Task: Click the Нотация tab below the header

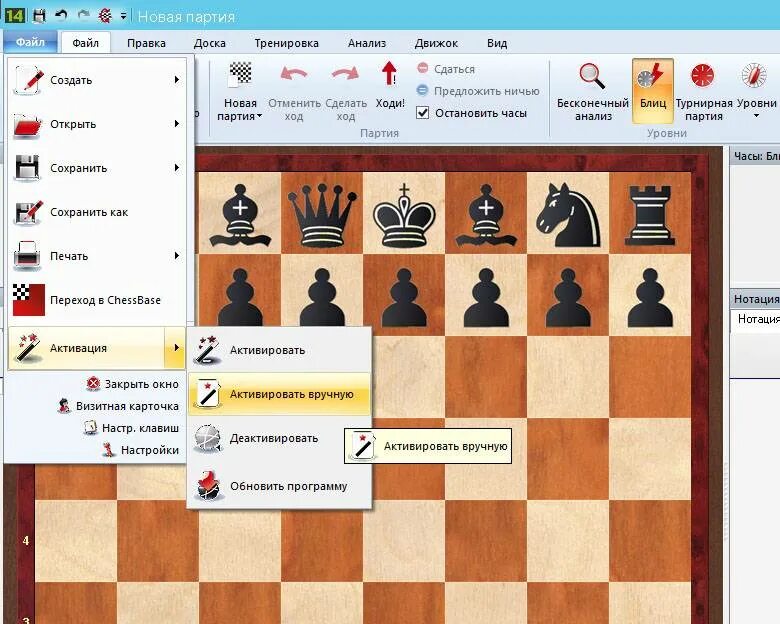Action: pyautogui.click(x=758, y=319)
